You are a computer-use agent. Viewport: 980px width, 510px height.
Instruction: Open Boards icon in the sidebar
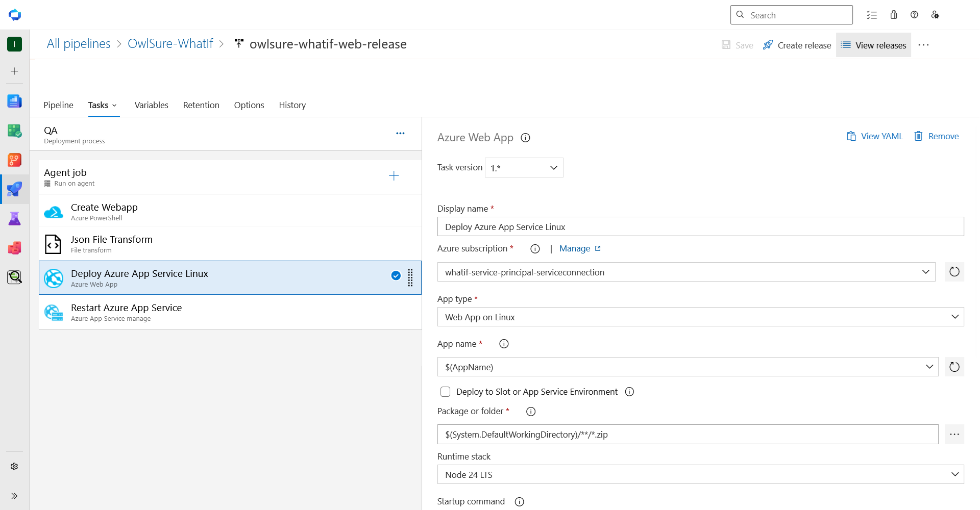(x=14, y=101)
